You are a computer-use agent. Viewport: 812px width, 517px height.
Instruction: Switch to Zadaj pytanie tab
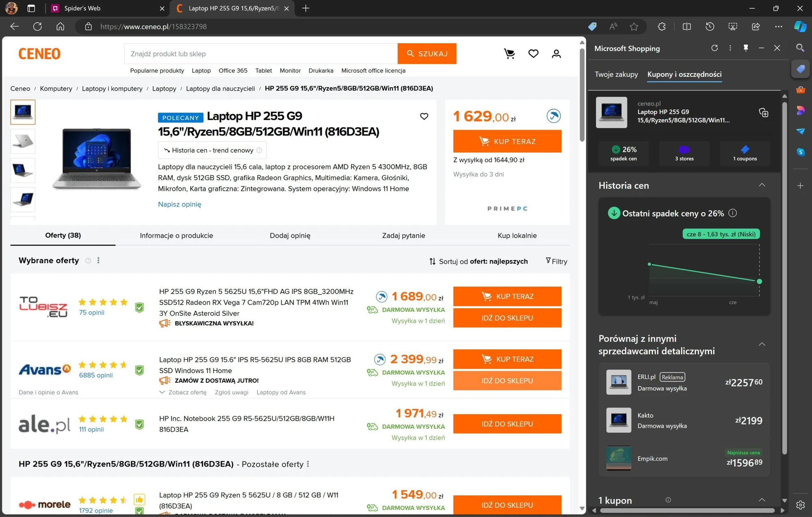point(404,236)
